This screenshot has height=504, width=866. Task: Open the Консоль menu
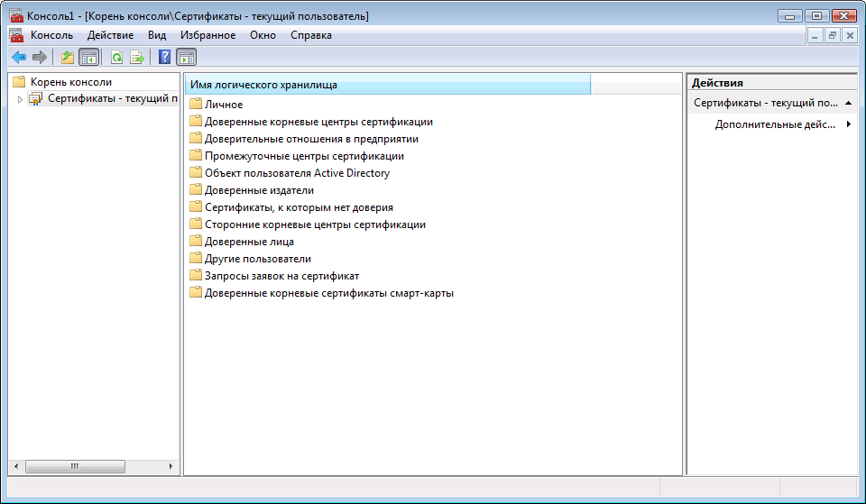(x=52, y=35)
